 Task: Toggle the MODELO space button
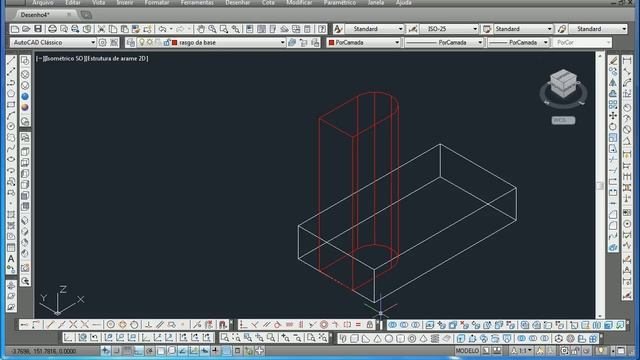click(467, 351)
